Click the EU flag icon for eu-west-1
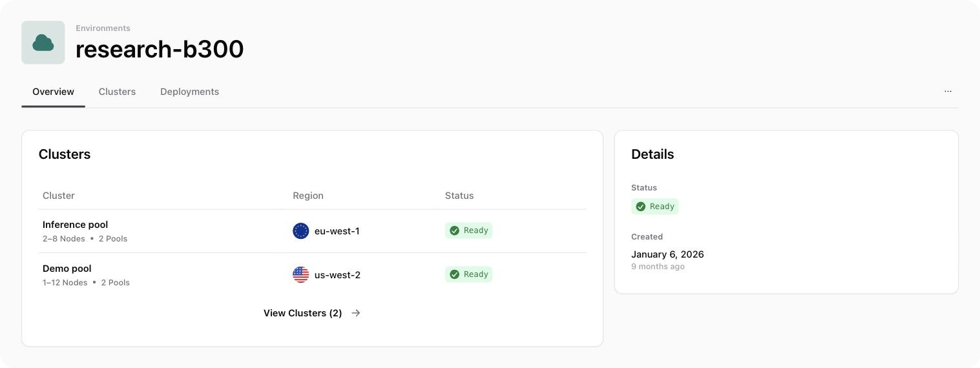980x368 pixels. click(301, 231)
